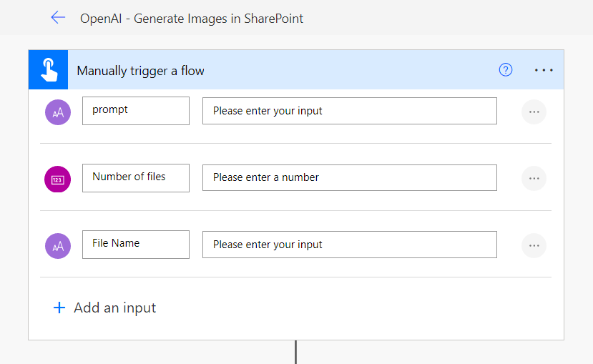
Task: Click the 'Please enter a number' field
Action: tap(349, 177)
